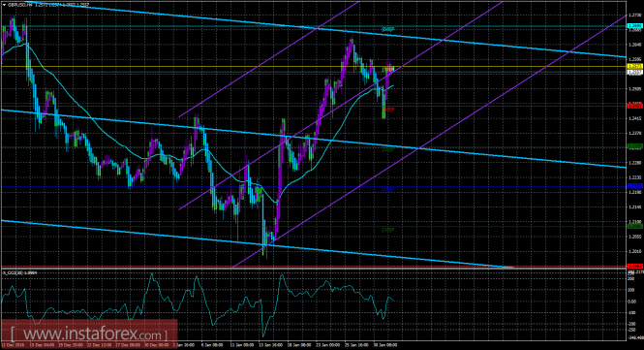Select the bottom red price label
Image resolution: width=644 pixels, height=350 pixels.
coord(635,266)
